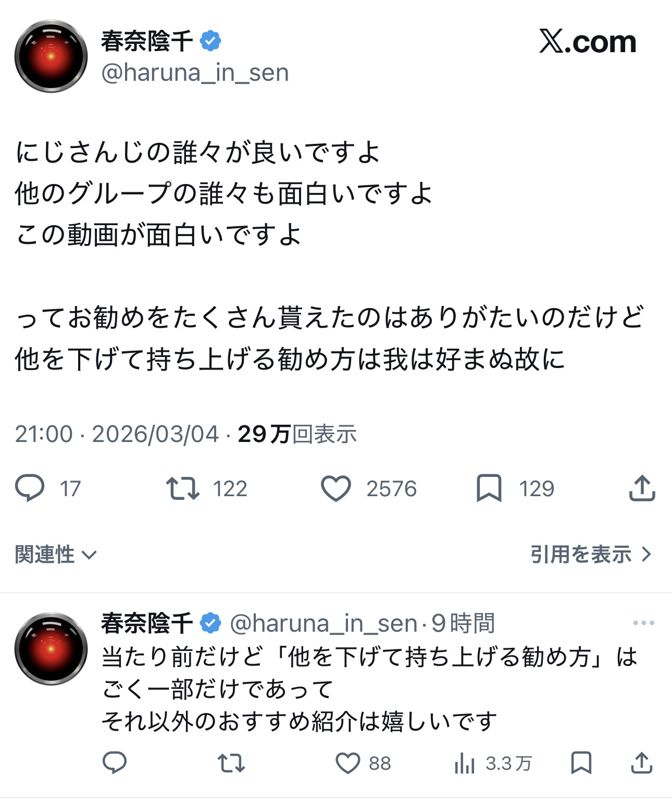This screenshot has height=799, width=672.
Task: Repost the follow-up reply post
Action: (231, 763)
